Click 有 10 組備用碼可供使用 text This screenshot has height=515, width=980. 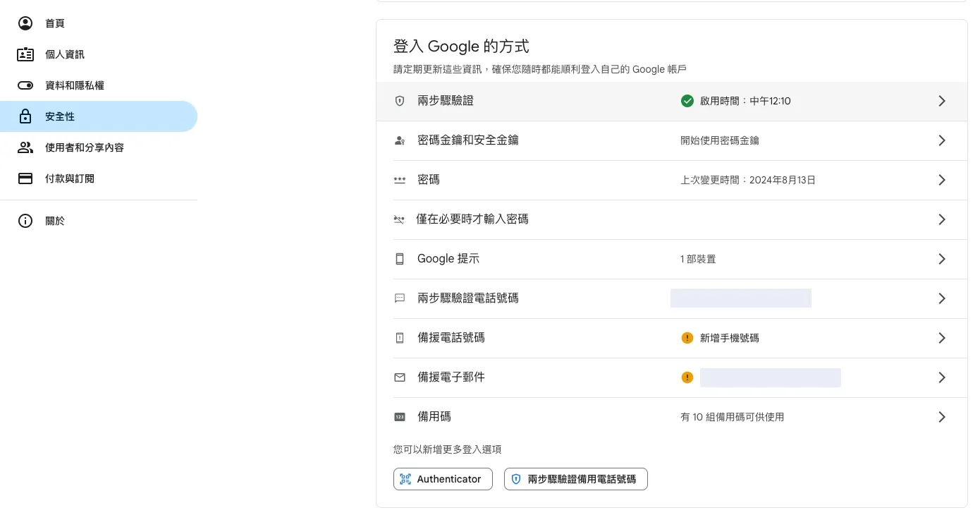[x=732, y=417]
